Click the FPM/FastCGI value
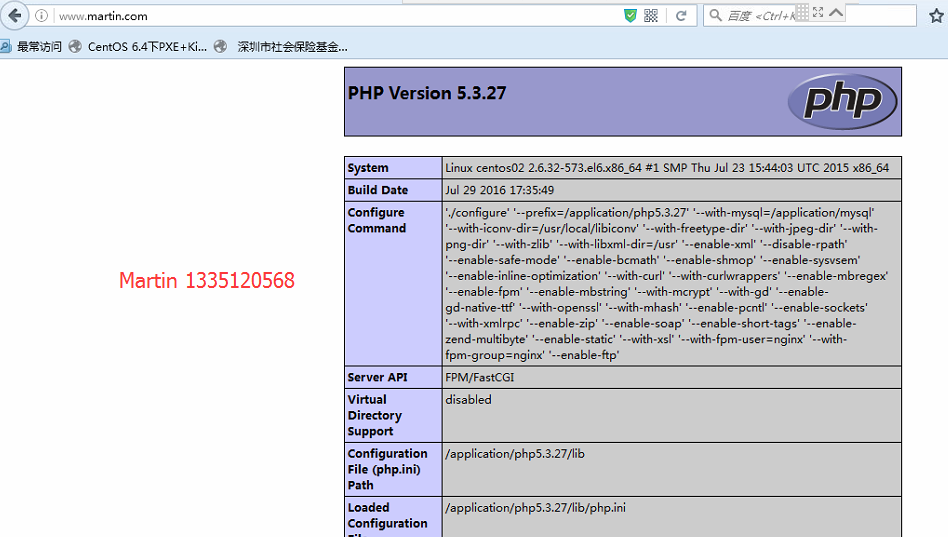Viewport: 948px width, 537px height. point(479,377)
